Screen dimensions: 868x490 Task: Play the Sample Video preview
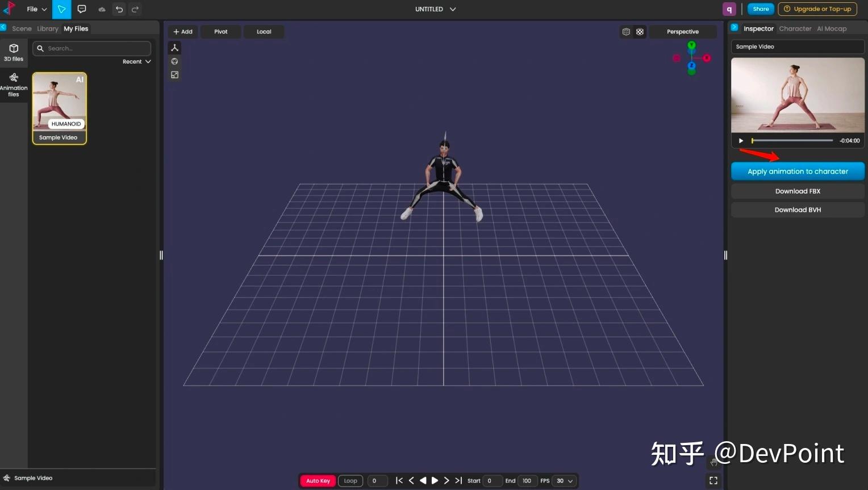coord(741,140)
